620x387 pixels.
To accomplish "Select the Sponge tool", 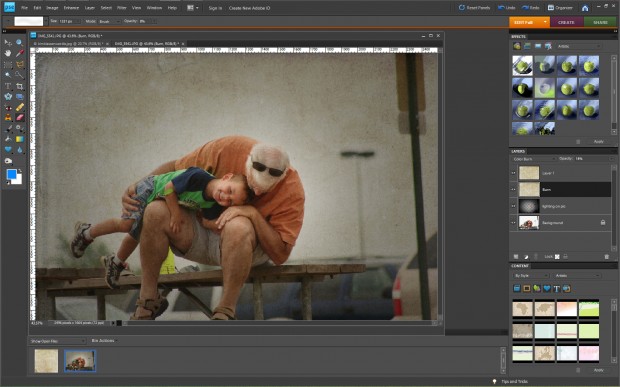I will point(8,161).
